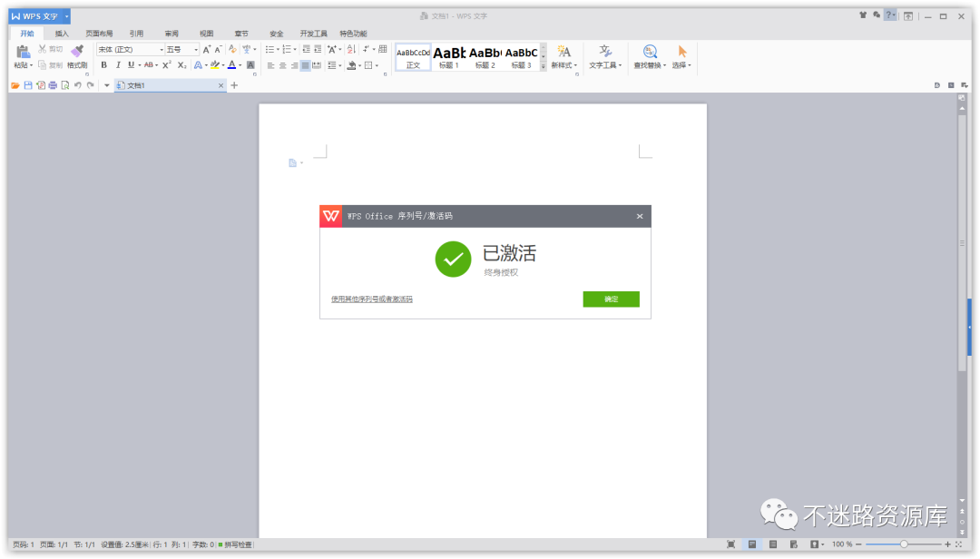Image resolution: width=980 pixels, height=559 pixels.
Task: Click the Copy (复制) icon
Action: pyautogui.click(x=43, y=65)
